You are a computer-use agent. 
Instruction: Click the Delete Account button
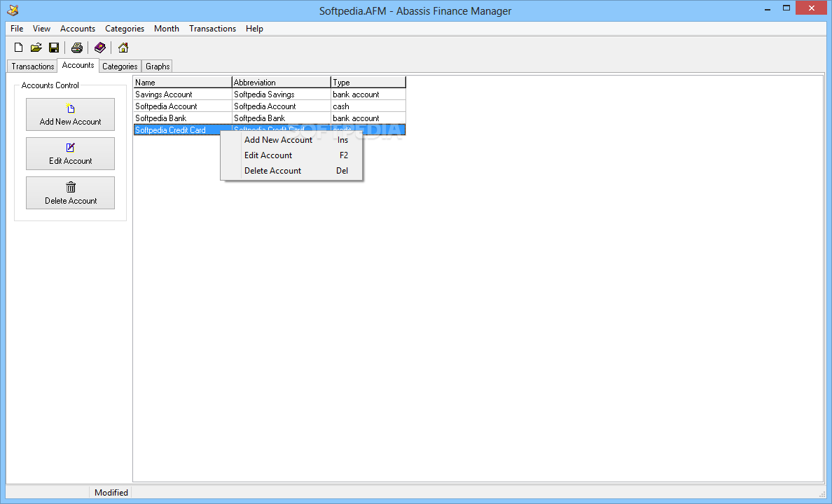tap(70, 192)
